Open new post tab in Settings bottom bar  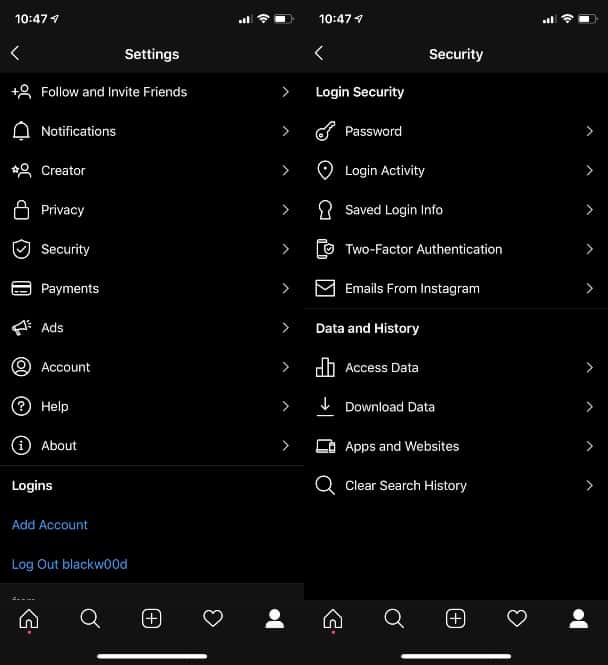(152, 619)
